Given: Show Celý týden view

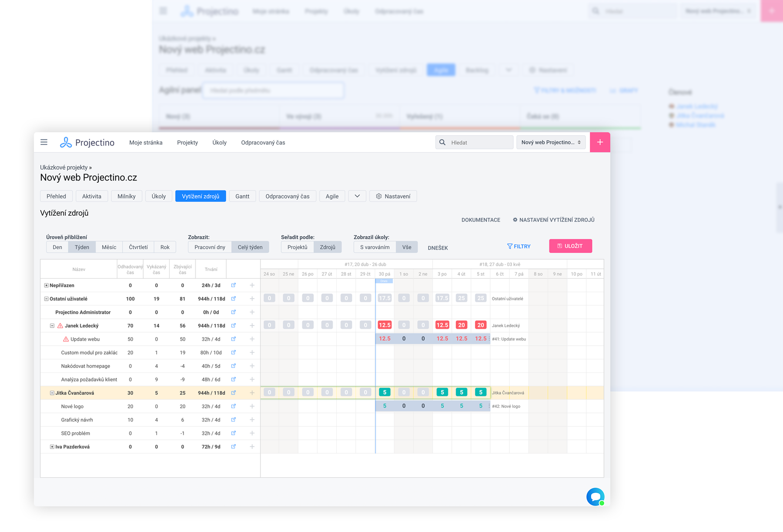Looking at the screenshot, I should point(250,247).
